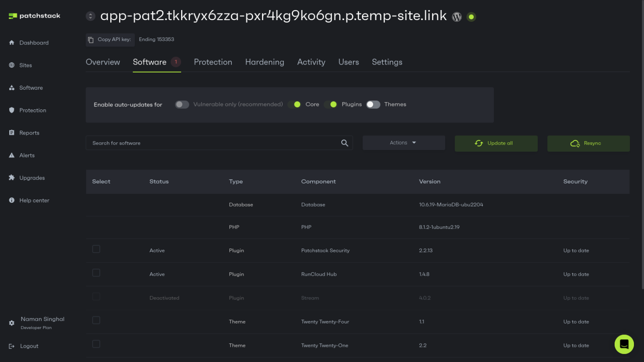This screenshot has width=644, height=362.
Task: Open Alerts using the warning triangle icon
Action: tap(12, 155)
